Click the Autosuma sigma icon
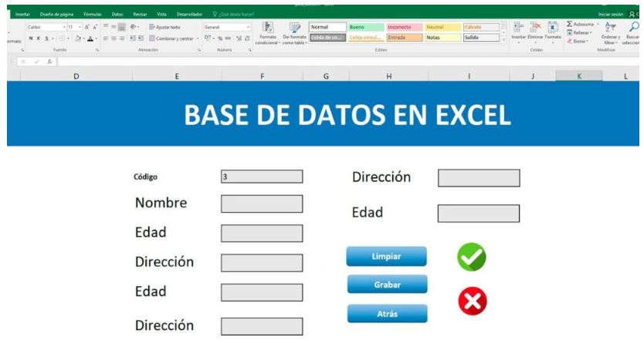Viewport: 644px width, 364px height. [x=570, y=24]
